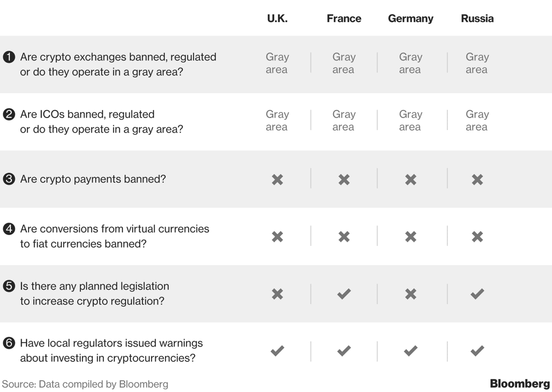Select the Germany column header

410,18
